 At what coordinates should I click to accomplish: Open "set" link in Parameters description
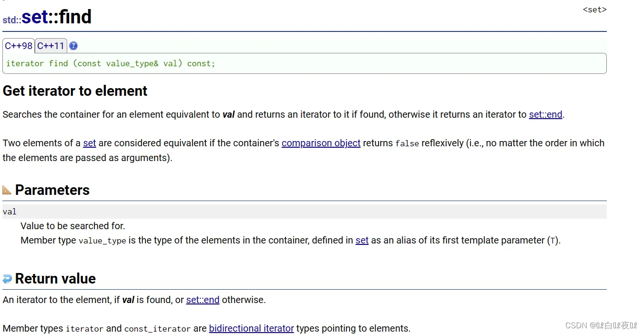362,240
